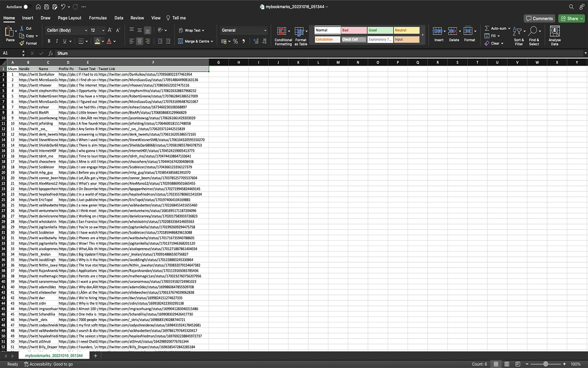
Task: Open the Draw ribbon tab
Action: (x=45, y=18)
